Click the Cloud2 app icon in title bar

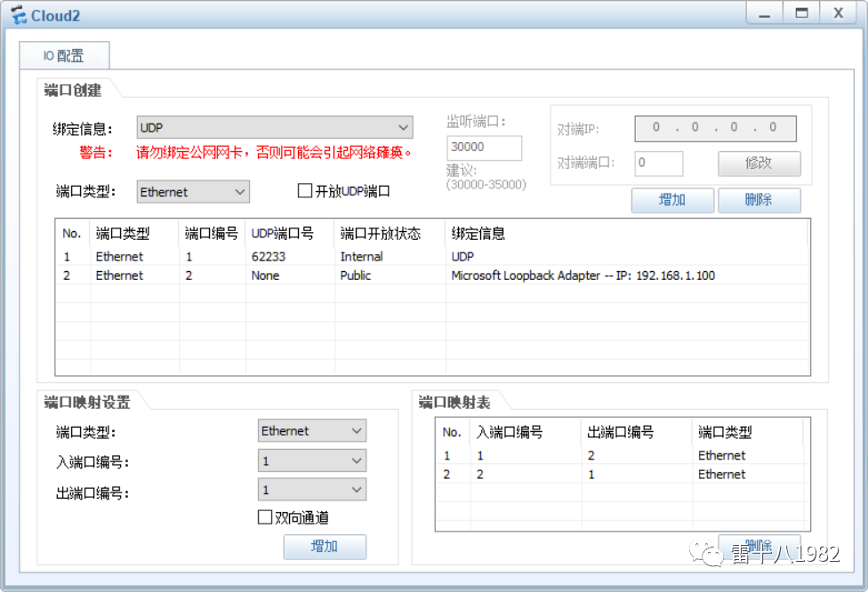(x=19, y=15)
